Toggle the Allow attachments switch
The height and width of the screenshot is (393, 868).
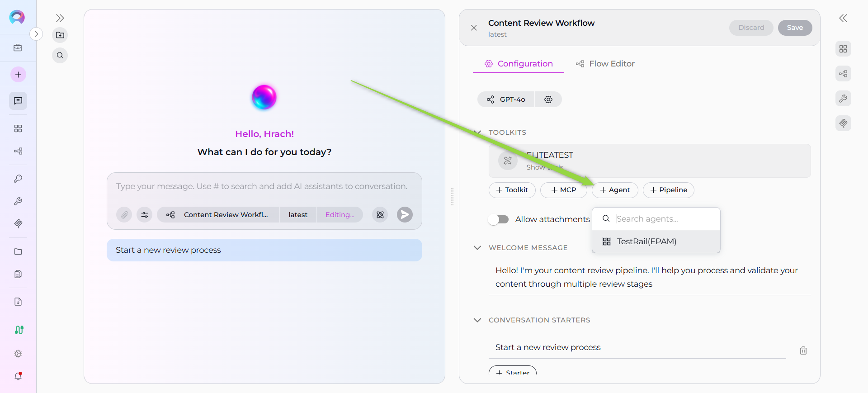(x=499, y=219)
